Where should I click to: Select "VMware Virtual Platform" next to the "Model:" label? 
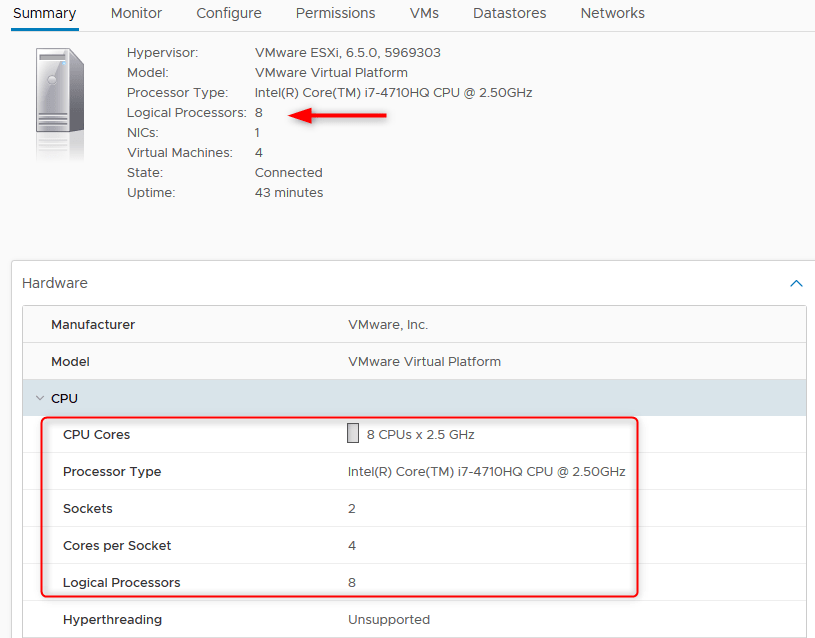[x=331, y=73]
